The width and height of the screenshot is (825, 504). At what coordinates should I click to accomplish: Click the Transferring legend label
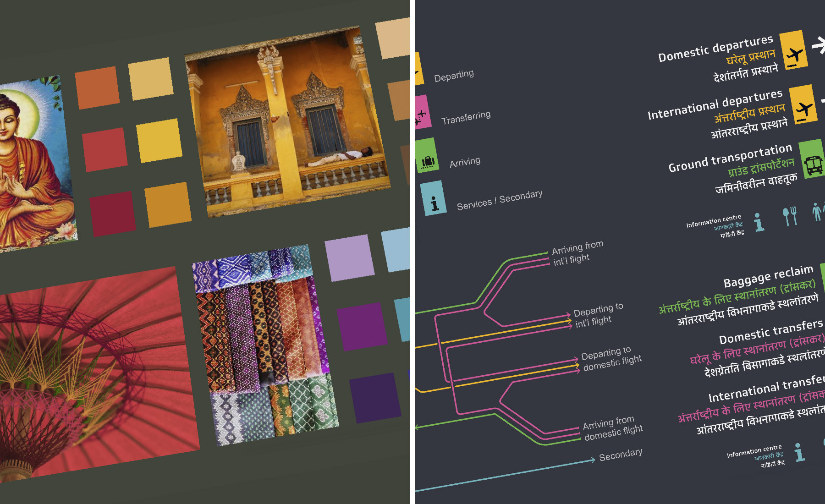pyautogui.click(x=466, y=117)
